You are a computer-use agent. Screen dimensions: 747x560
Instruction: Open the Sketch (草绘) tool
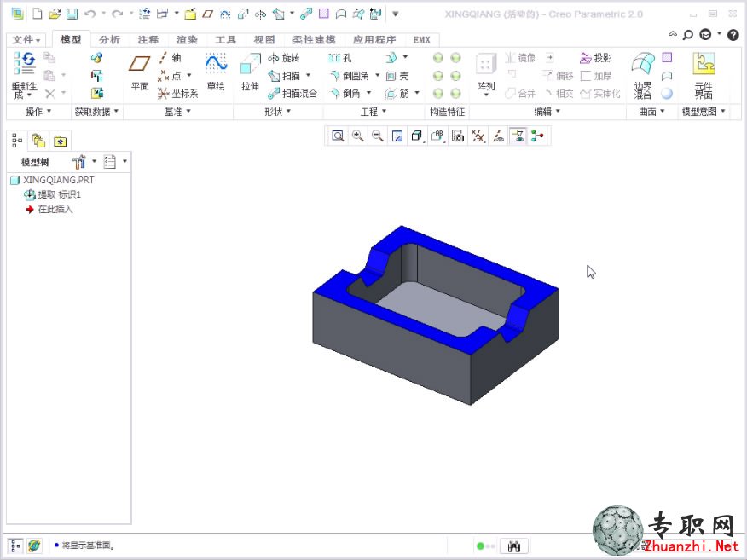tap(216, 72)
